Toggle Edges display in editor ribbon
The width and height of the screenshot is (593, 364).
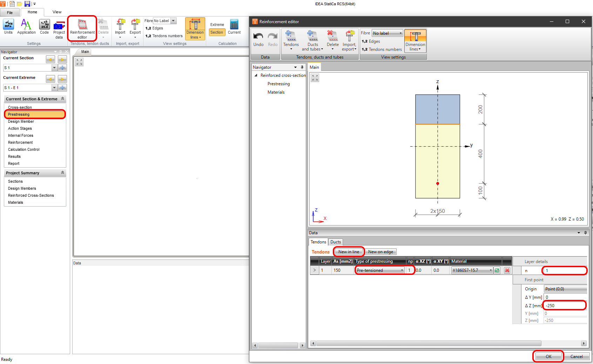(x=371, y=41)
